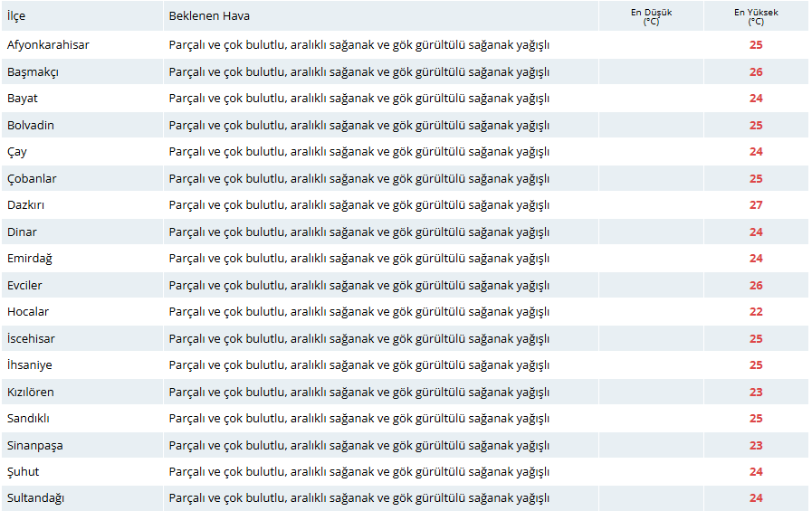This screenshot has height=511, width=812.
Task: Click the forecast text in Sandıklı row
Action: pos(358,419)
